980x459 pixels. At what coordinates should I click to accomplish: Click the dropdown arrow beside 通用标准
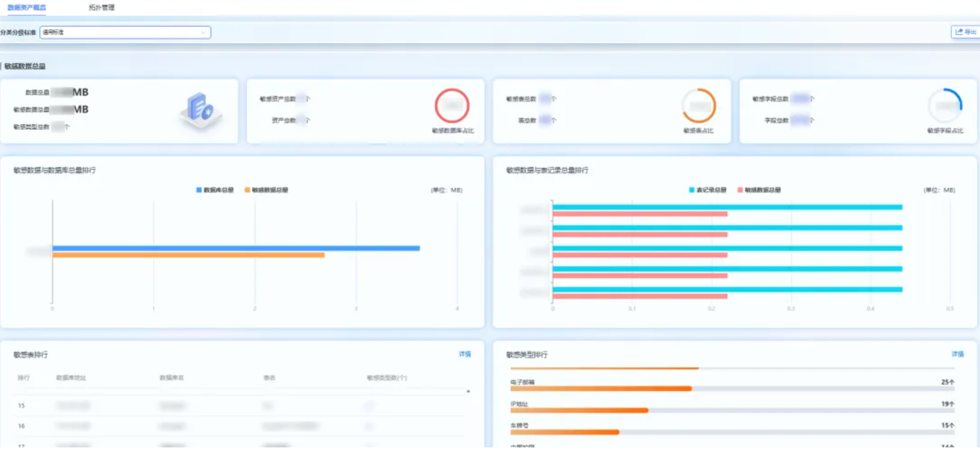click(203, 32)
